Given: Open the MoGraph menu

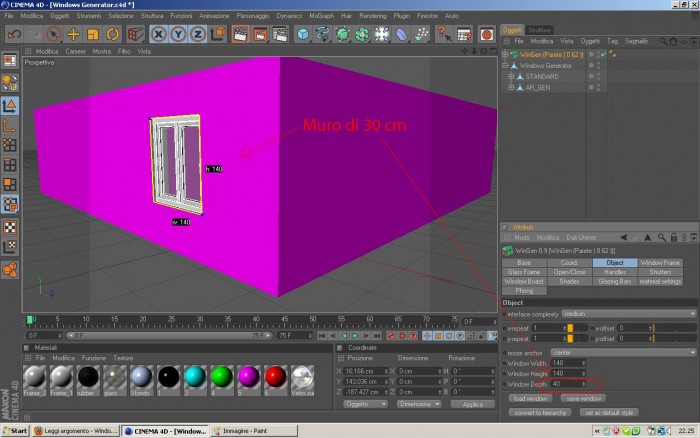Looking at the screenshot, I should point(321,16).
